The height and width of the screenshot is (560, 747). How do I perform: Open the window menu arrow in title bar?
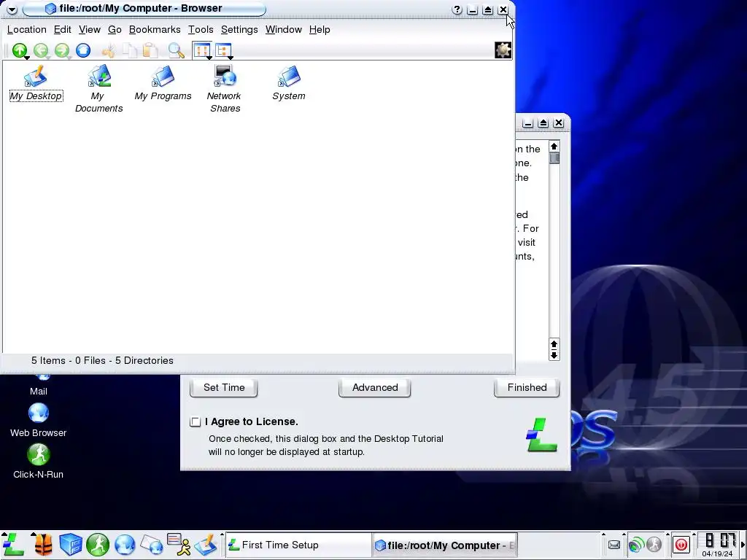pyautogui.click(x=12, y=9)
